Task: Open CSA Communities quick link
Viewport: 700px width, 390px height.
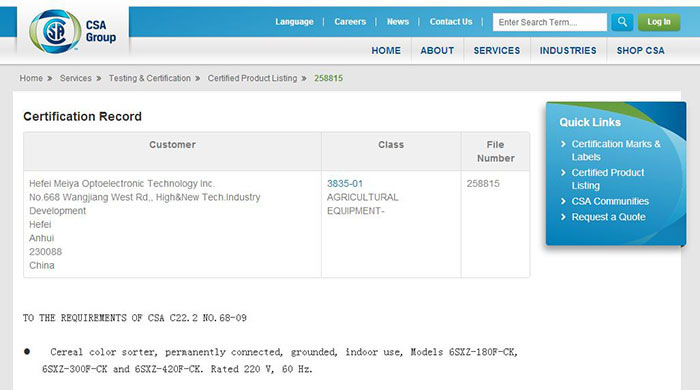Action: click(610, 201)
